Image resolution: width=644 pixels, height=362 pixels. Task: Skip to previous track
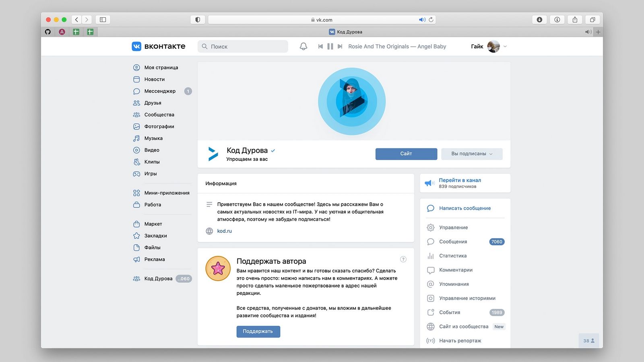pyautogui.click(x=320, y=46)
